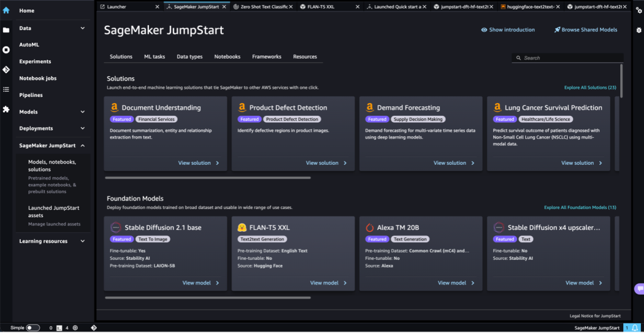This screenshot has width=644, height=333.
Task: Click the Alexa logo on Alexa TM 20B card
Action: 370,227
